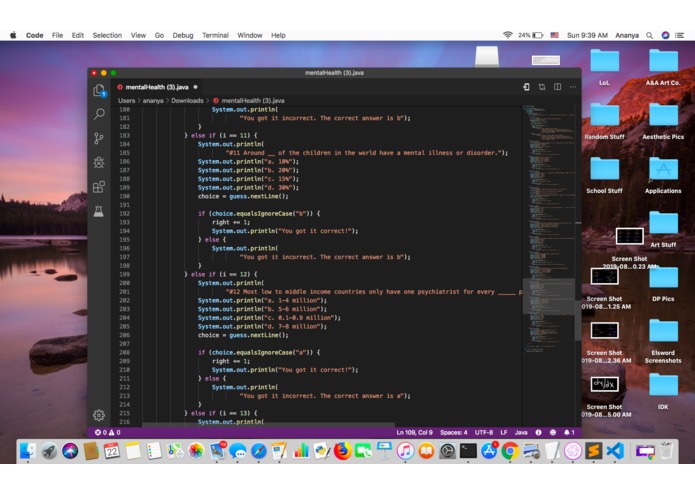Select the mentalHealth (3).java editor tab
Screen dimensions: 695x494
click(157, 87)
